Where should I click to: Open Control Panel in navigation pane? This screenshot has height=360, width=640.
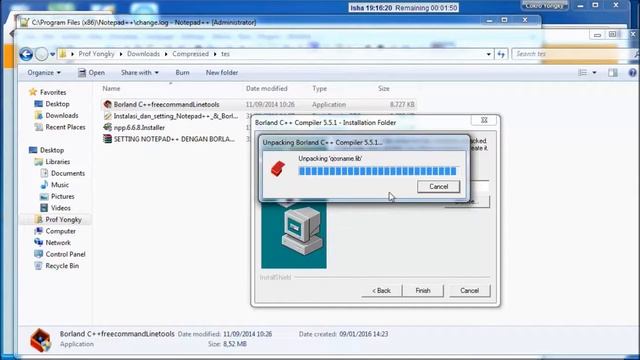tap(65, 254)
